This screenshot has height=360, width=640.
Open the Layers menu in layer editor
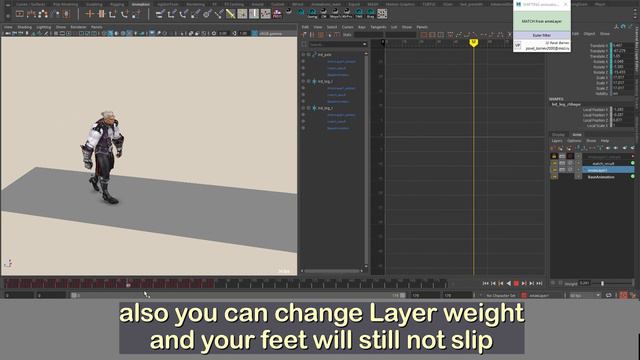(557, 141)
